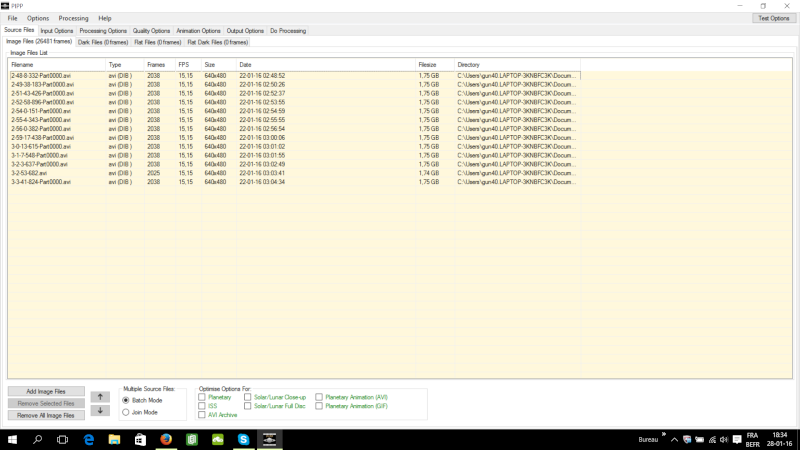
Task: Sort list by Filename column header
Action: [57, 65]
